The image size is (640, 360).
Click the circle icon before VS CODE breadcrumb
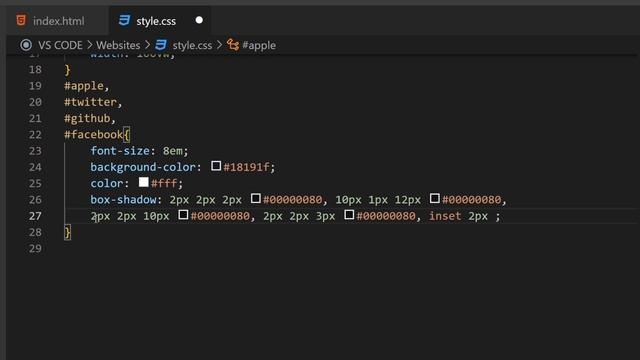coord(26,45)
